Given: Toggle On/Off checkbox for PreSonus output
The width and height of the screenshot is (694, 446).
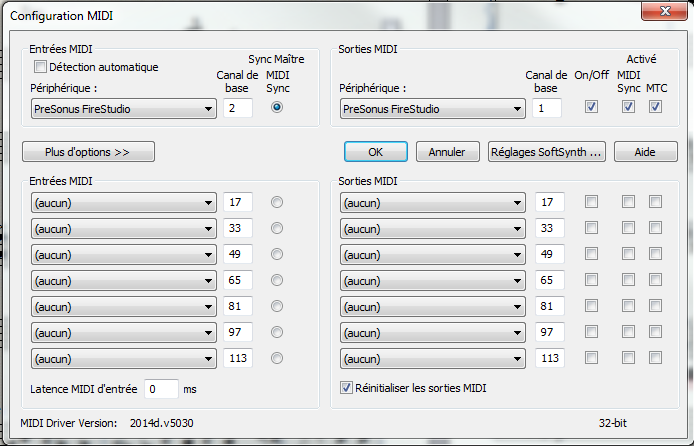Looking at the screenshot, I should tap(591, 108).
